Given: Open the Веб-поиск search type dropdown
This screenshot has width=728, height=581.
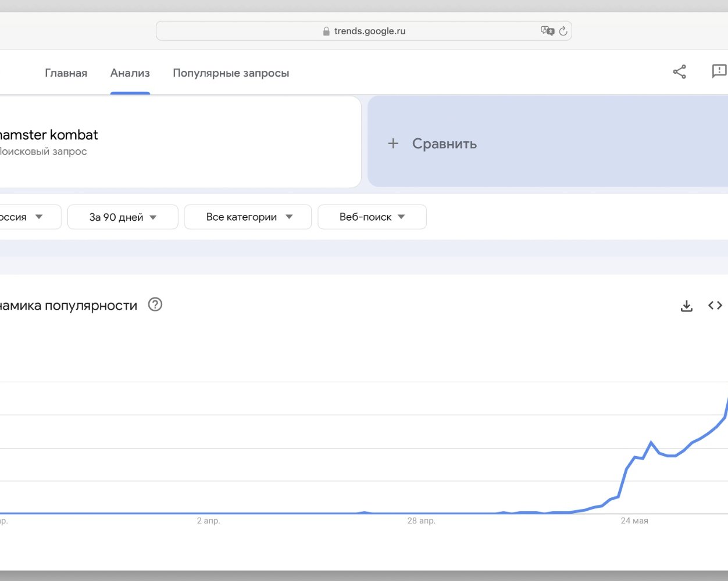Looking at the screenshot, I should (x=372, y=217).
